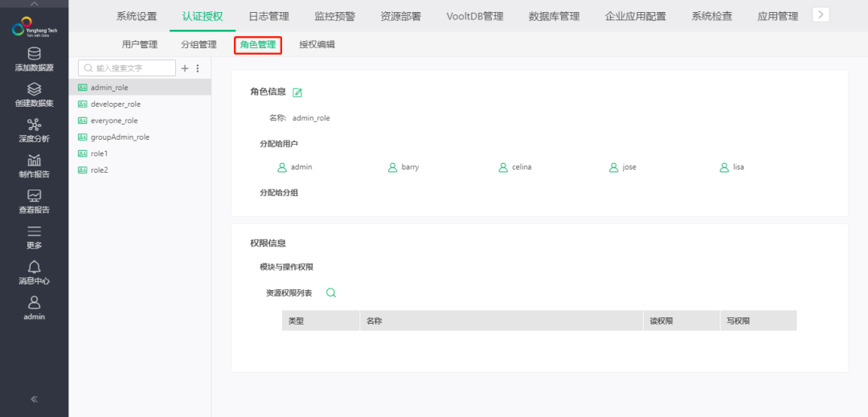Viewport: 868px width, 417px height.
Task: Click the user name barry
Action: pyautogui.click(x=410, y=167)
